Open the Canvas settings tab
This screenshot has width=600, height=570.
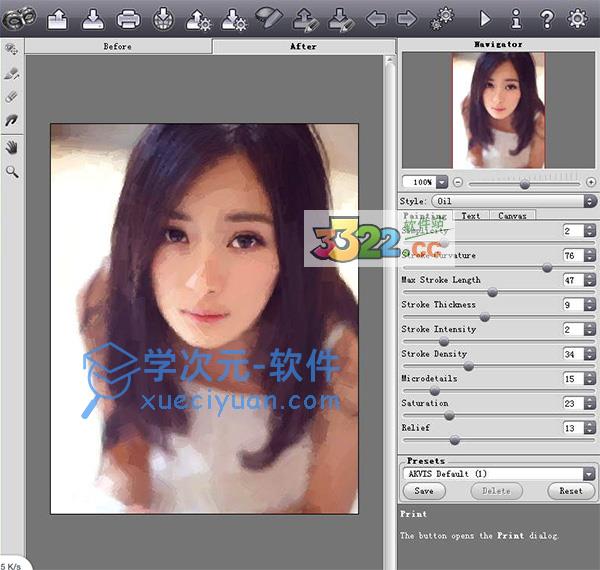[x=512, y=215]
